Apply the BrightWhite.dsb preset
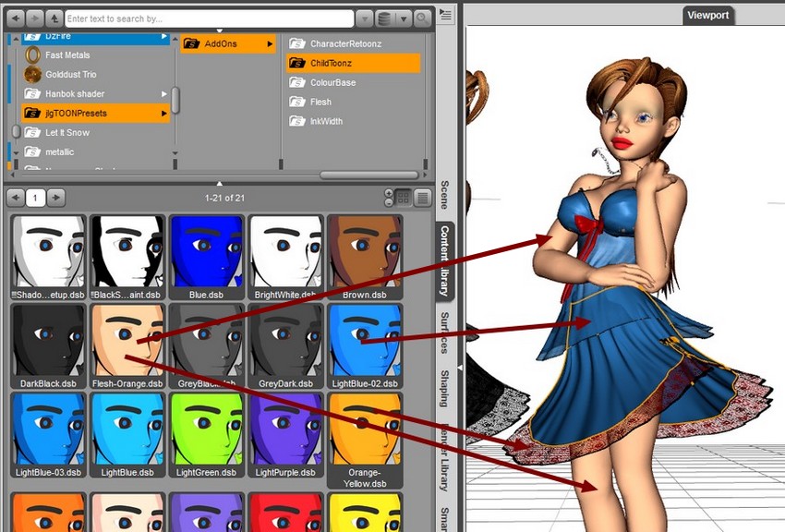Image resolution: width=785 pixels, height=532 pixels. [x=285, y=258]
